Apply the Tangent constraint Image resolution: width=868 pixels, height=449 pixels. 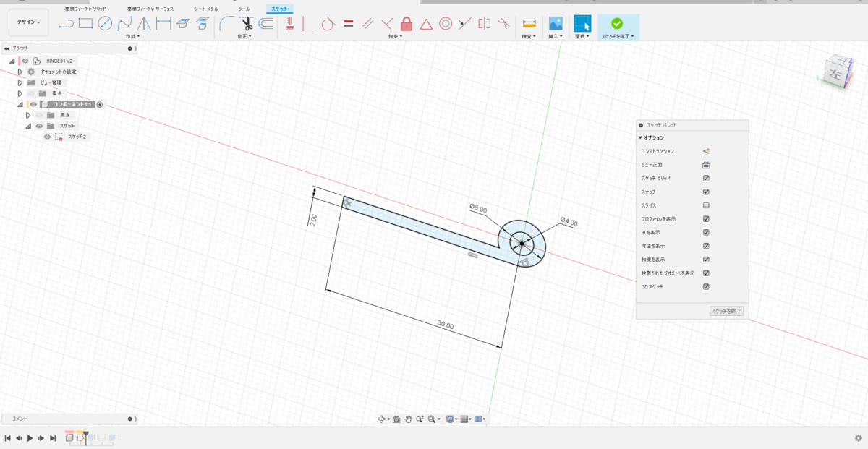point(328,23)
